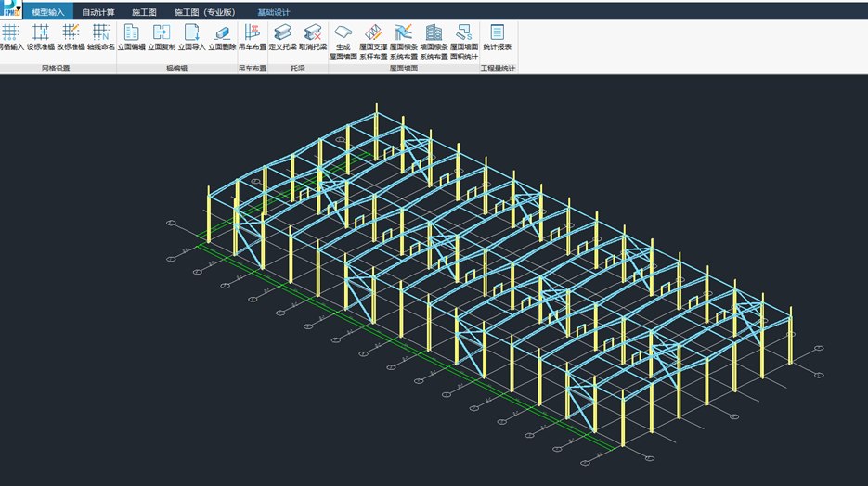
Task: Open the 立面编辑 elevation edit tool
Action: pyautogui.click(x=131, y=38)
